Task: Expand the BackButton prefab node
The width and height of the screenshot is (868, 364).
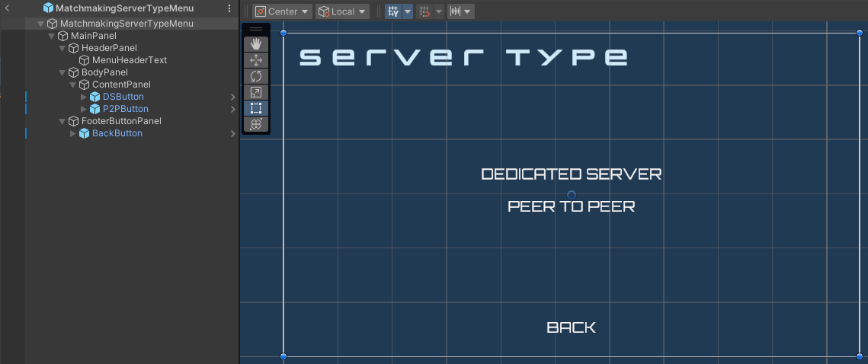Action: [72, 133]
